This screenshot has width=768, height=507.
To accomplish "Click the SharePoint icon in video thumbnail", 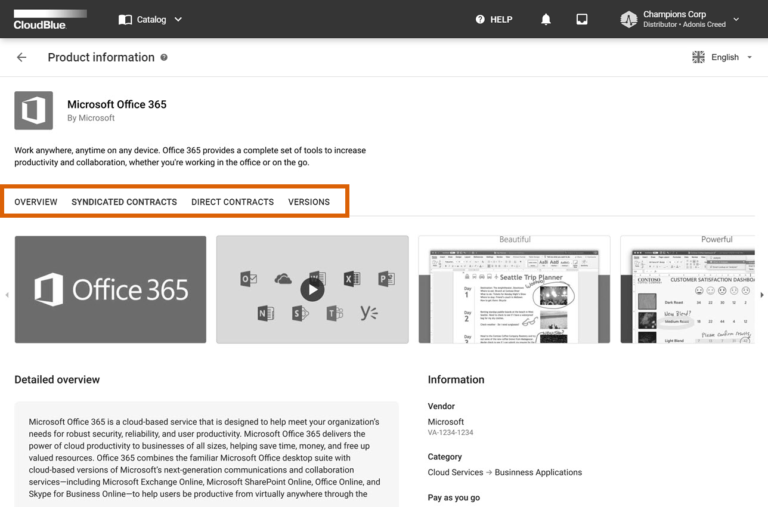I will (300, 313).
